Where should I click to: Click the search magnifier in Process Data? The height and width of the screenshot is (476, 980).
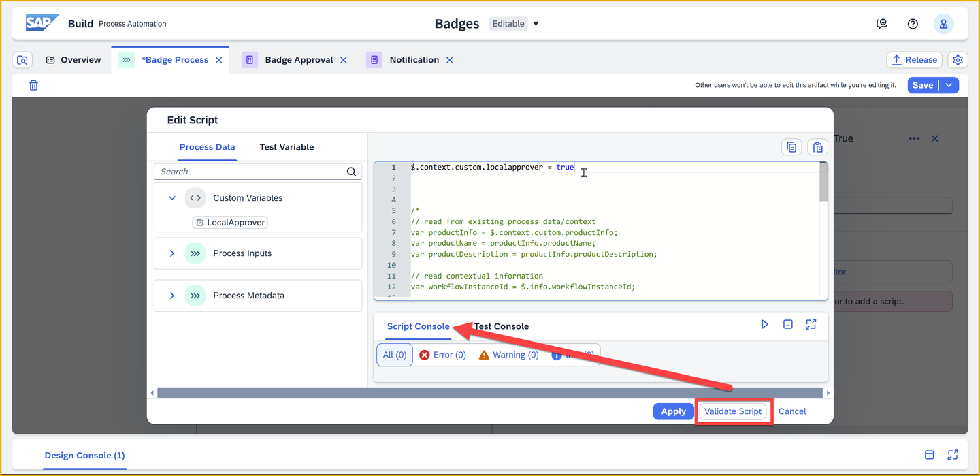point(351,172)
